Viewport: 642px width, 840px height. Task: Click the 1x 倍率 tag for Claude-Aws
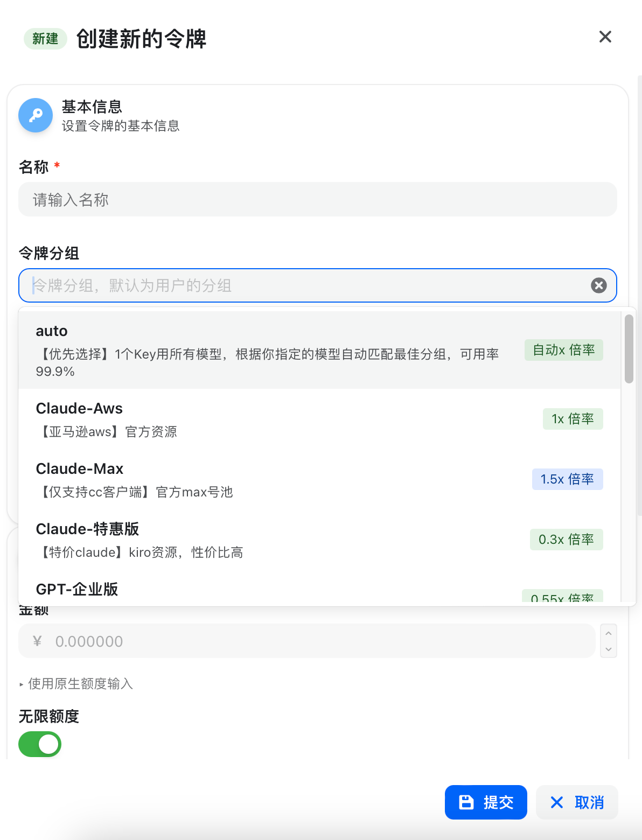573,419
